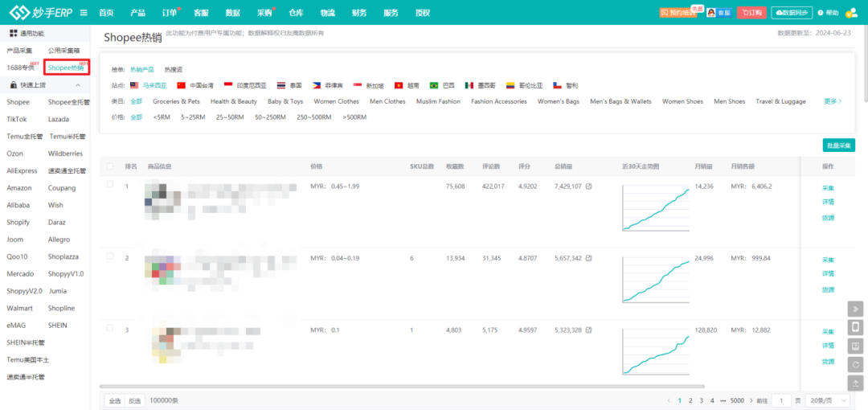Open the 授权 top menu

pyautogui.click(x=423, y=13)
